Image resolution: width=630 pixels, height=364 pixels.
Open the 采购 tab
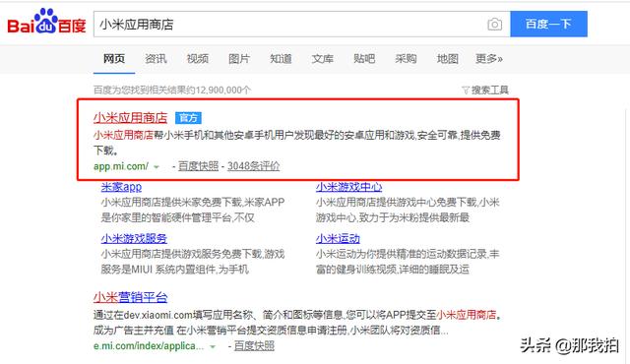coord(406,59)
